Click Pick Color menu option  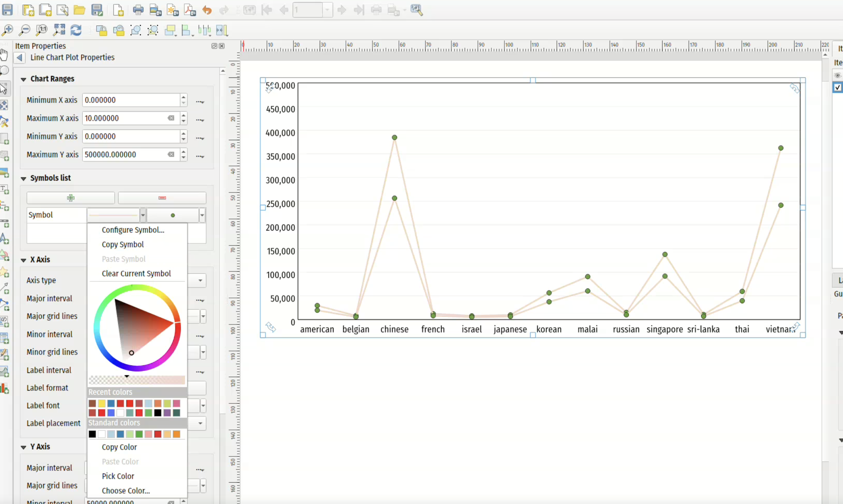tap(118, 476)
